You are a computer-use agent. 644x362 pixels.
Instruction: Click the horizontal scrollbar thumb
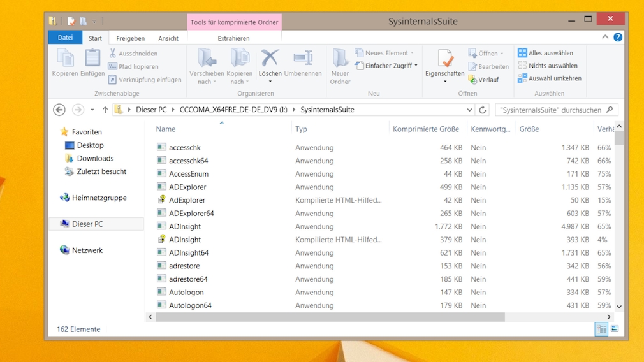(330, 317)
